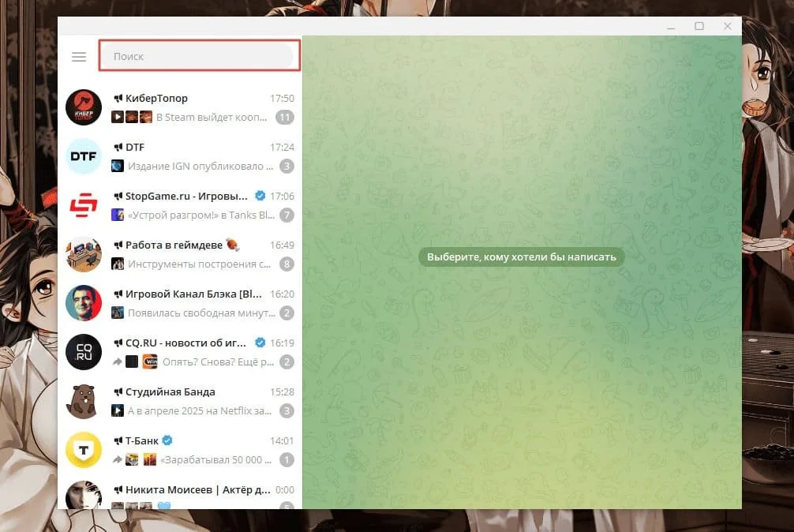Click "Выберите, кому хотели бы написать" label
This screenshot has width=794, height=532.
coord(522,257)
